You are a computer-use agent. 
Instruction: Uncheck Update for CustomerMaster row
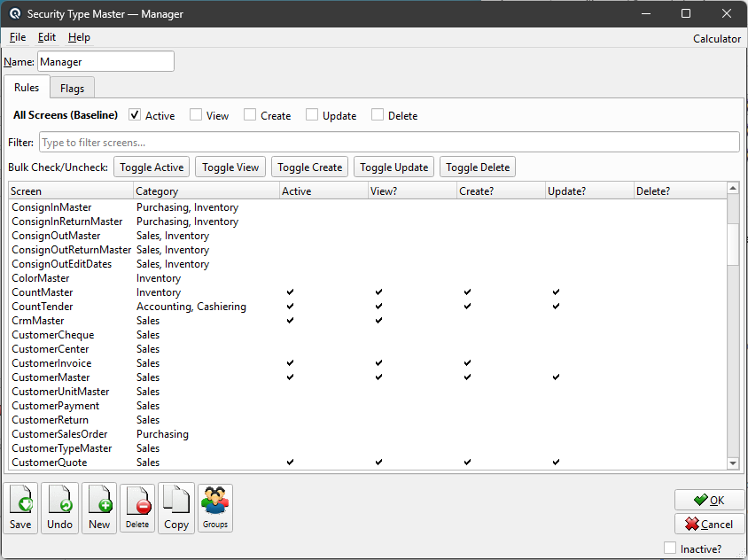pyautogui.click(x=557, y=377)
